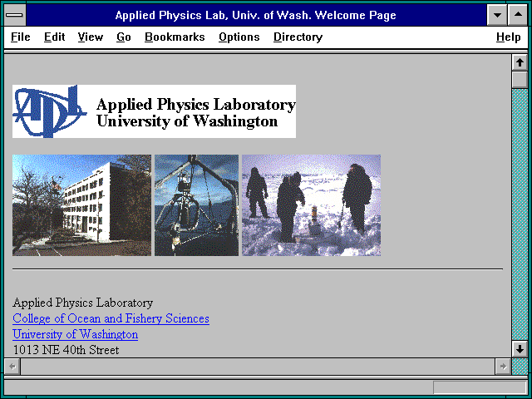Open the View menu
The width and height of the screenshot is (532, 399).
tap(91, 37)
